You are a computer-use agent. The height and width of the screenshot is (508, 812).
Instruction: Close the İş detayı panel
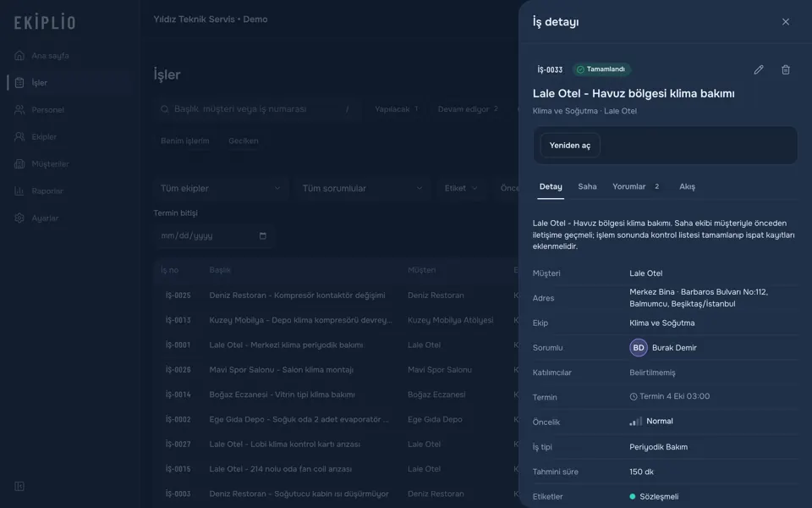tap(786, 22)
